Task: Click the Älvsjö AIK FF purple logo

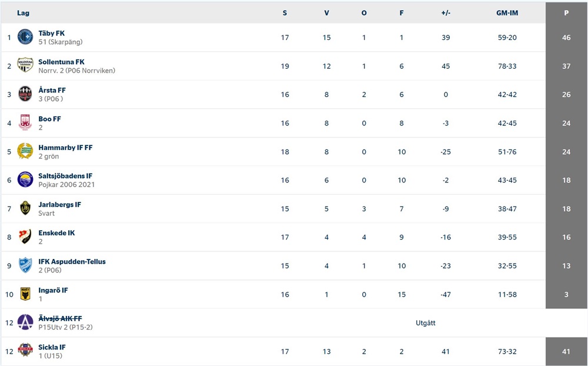Action: pyautogui.click(x=25, y=322)
